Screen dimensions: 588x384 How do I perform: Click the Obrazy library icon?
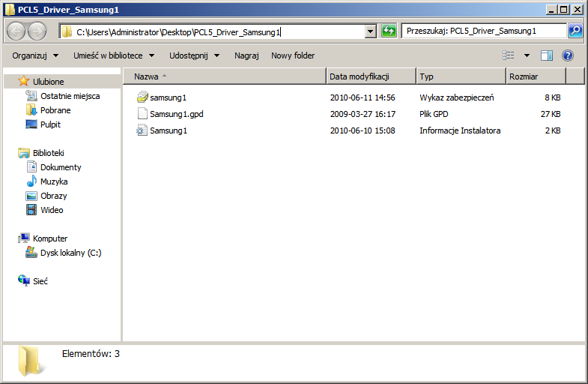pyautogui.click(x=31, y=196)
